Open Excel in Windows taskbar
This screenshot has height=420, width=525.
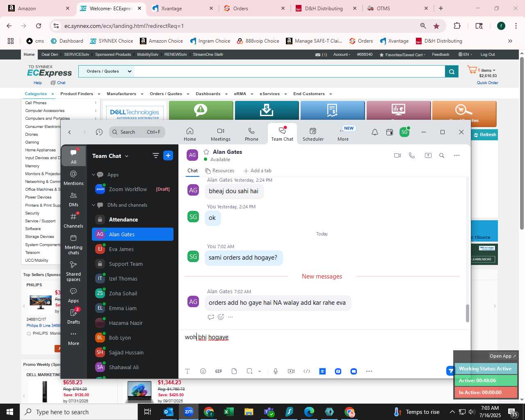pyautogui.click(x=229, y=412)
